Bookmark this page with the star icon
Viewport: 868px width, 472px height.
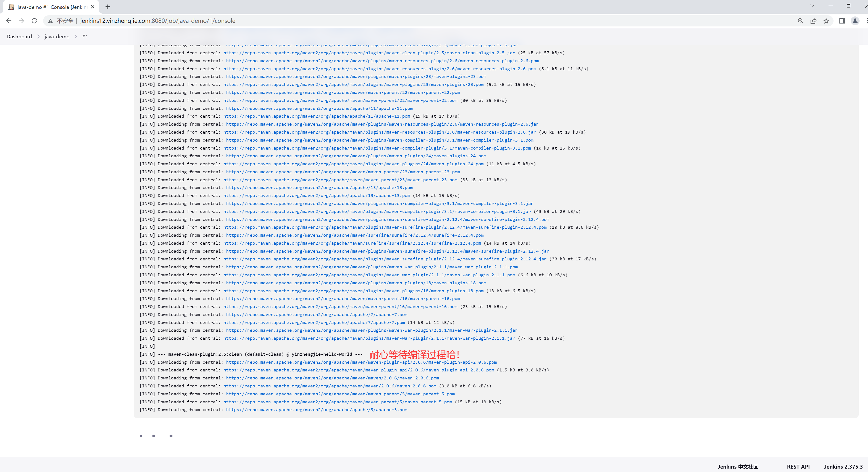tap(826, 21)
